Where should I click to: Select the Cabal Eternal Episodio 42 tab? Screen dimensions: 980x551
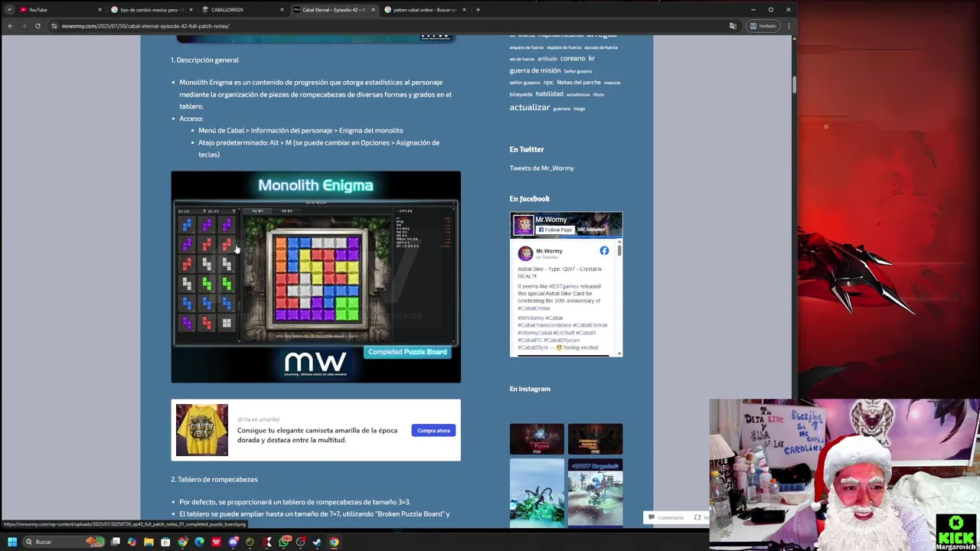[x=334, y=10]
